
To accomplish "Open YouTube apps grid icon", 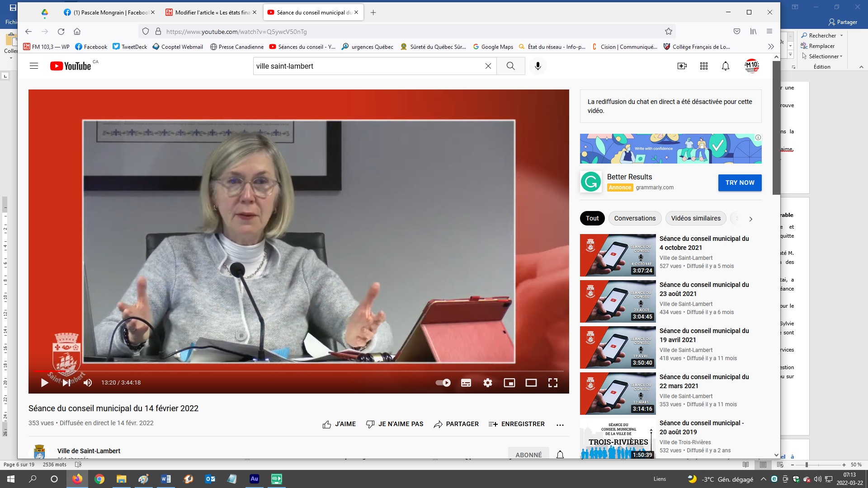I will point(703,66).
